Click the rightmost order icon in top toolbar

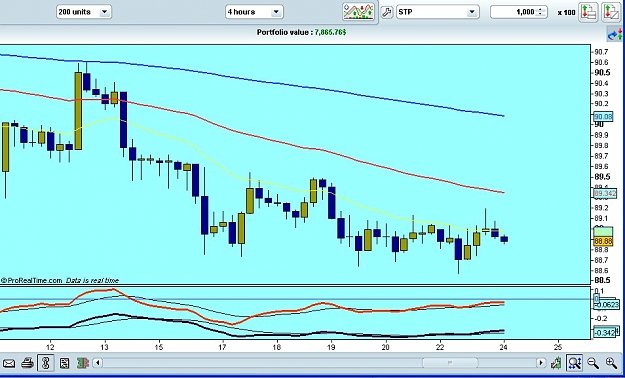pos(611,12)
